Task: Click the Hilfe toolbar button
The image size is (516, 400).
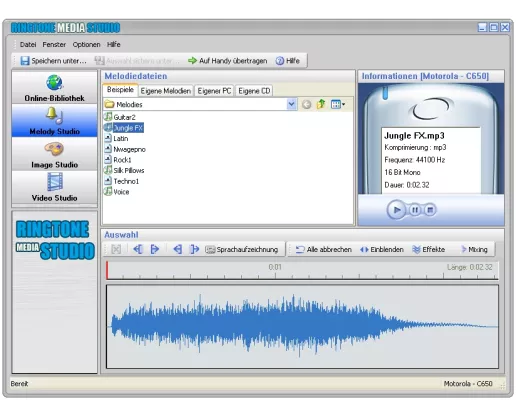Action: 288,61
